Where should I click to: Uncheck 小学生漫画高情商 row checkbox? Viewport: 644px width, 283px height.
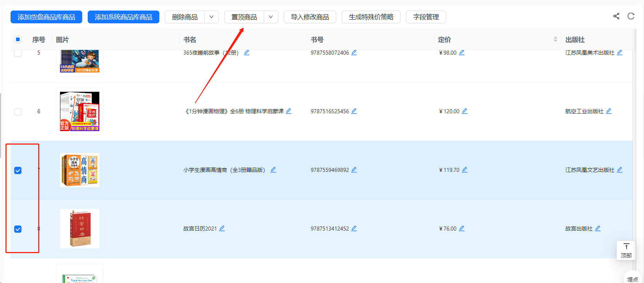coord(18,170)
